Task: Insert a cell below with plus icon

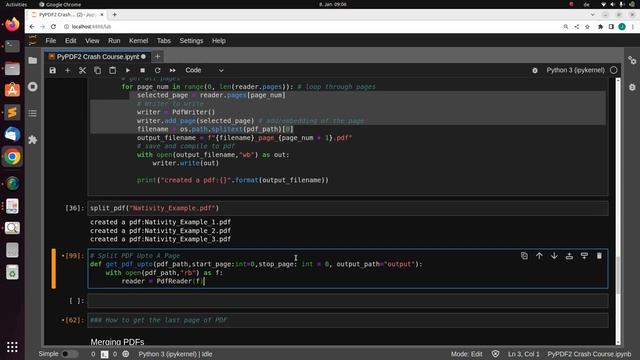Action: tap(67, 70)
